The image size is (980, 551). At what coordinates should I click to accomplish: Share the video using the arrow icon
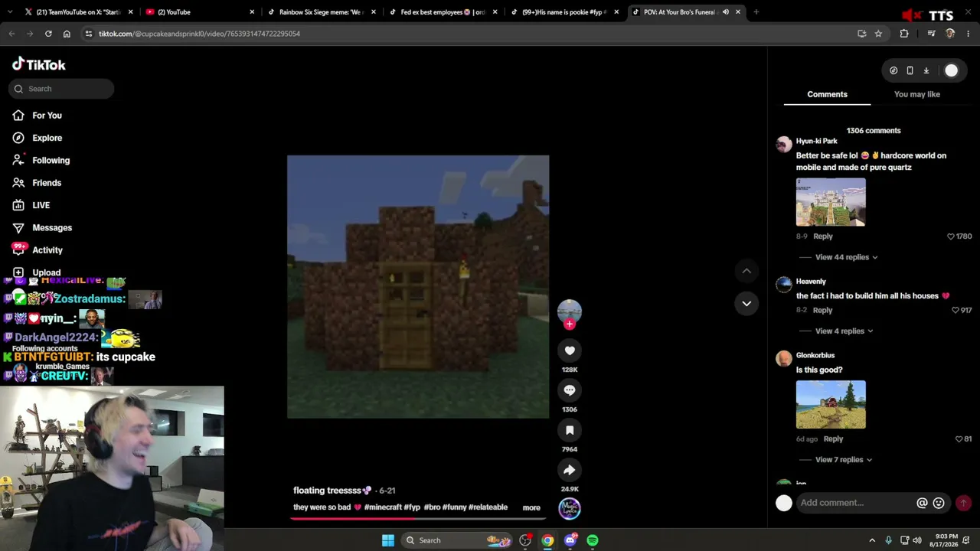tap(570, 470)
